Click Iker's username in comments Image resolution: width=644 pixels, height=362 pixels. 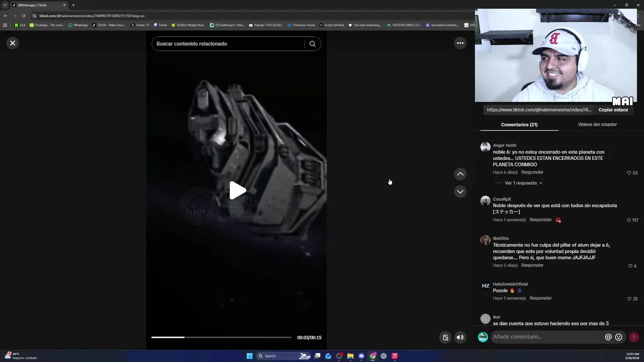tap(497, 317)
